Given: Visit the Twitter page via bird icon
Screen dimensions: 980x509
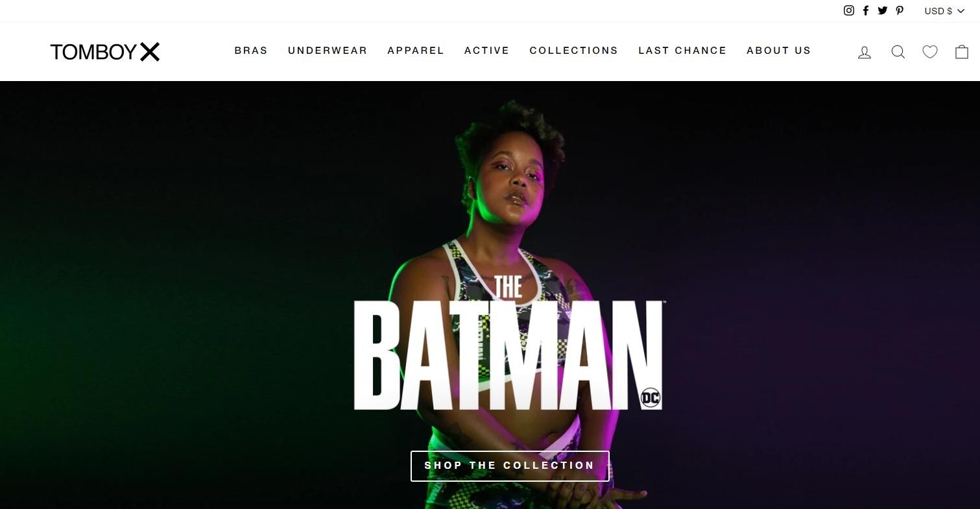Looking at the screenshot, I should 883,10.
